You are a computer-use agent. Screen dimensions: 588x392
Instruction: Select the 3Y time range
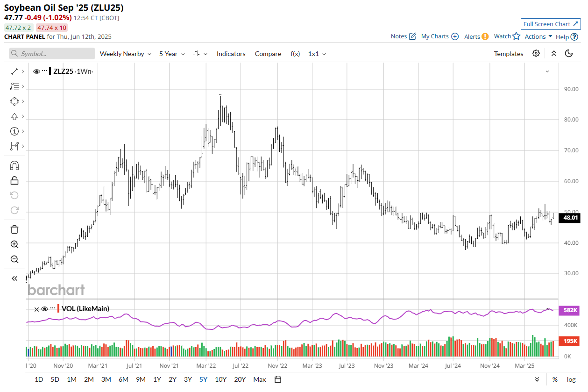coord(188,379)
